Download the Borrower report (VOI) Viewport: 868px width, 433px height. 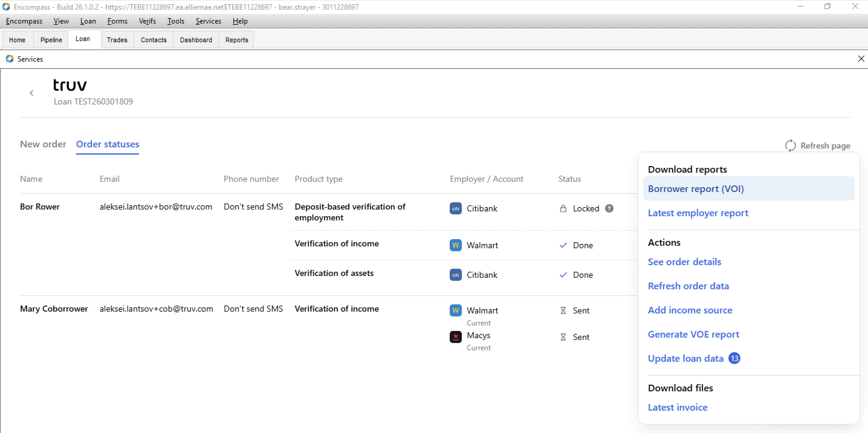pos(695,188)
